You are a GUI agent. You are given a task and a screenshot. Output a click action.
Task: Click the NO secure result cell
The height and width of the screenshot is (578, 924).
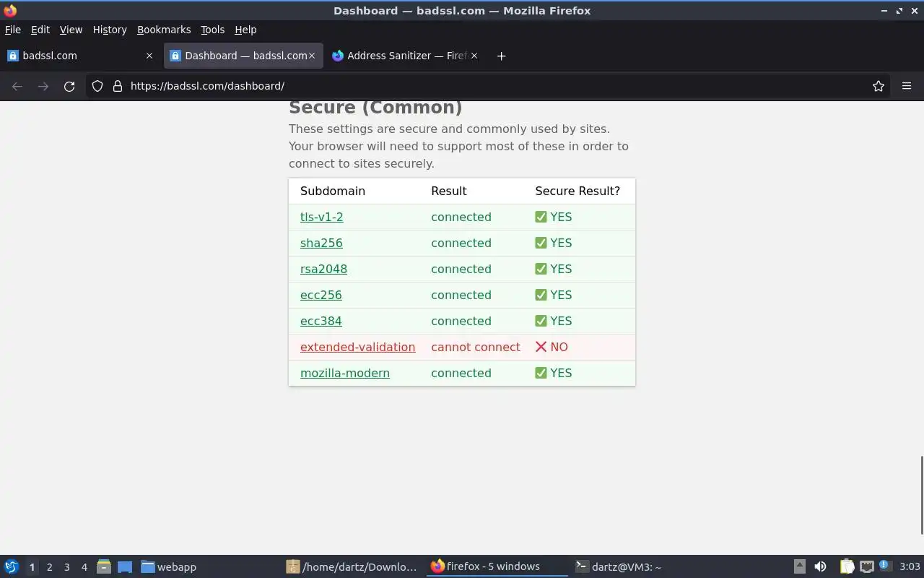pos(552,347)
